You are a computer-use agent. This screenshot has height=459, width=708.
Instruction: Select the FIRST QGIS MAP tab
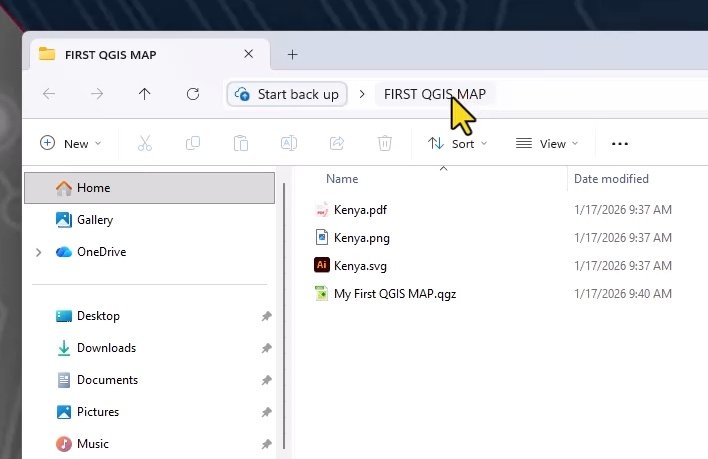coord(150,55)
